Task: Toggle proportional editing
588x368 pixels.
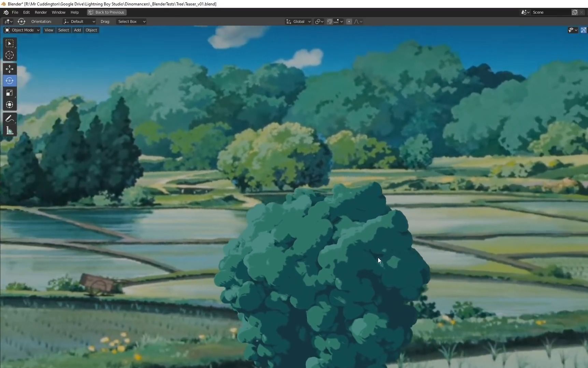Action: tap(349, 22)
